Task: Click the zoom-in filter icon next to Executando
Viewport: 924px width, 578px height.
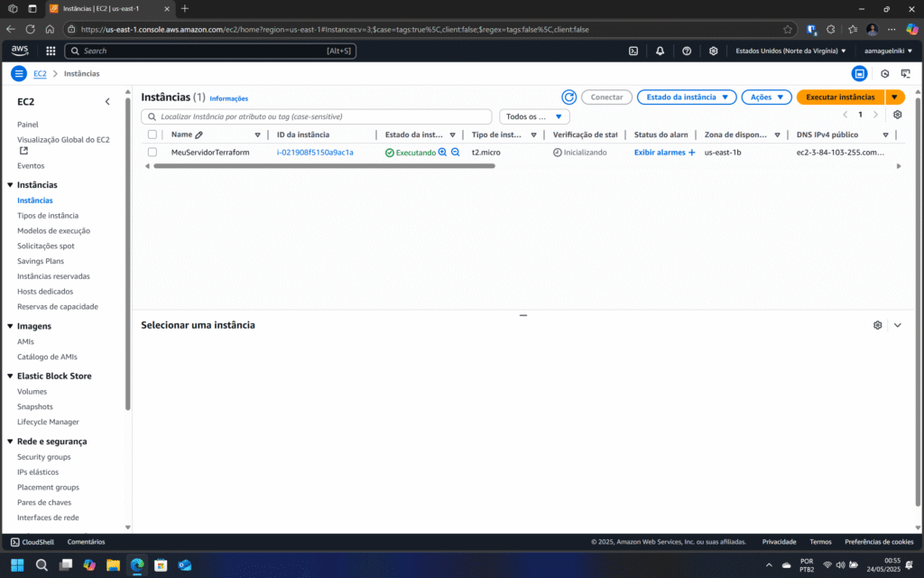Action: (x=442, y=152)
